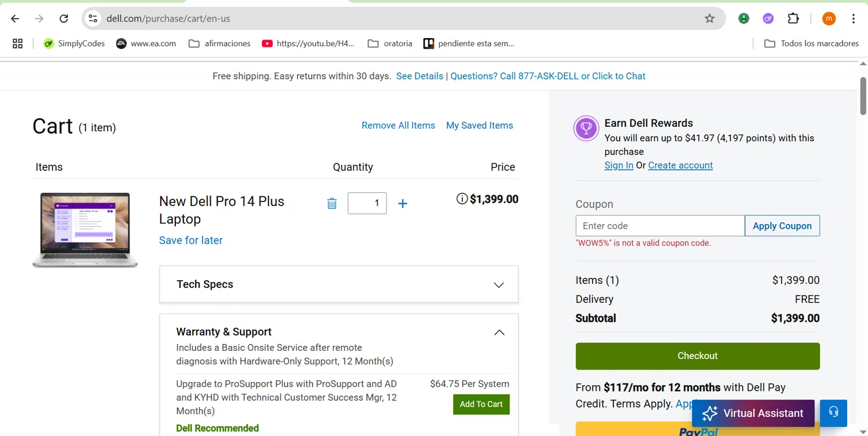Click the Create account link
This screenshot has width=868, height=436.
pyautogui.click(x=681, y=166)
